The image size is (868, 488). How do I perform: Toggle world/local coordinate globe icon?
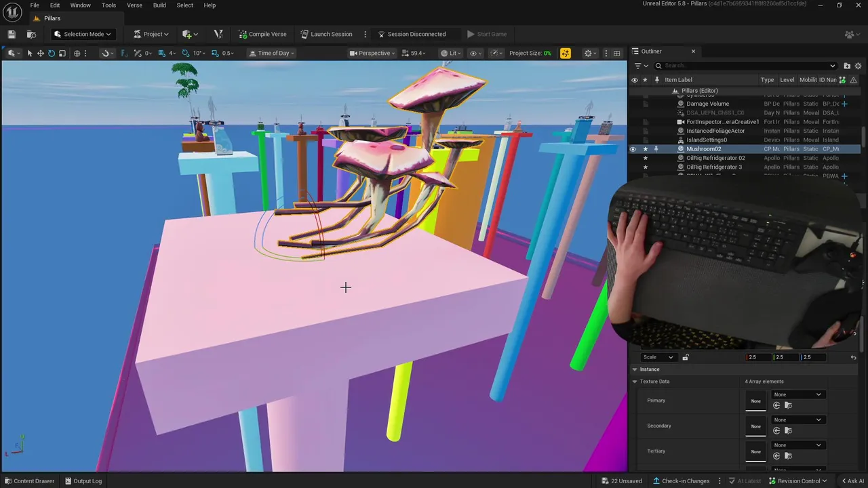click(77, 53)
